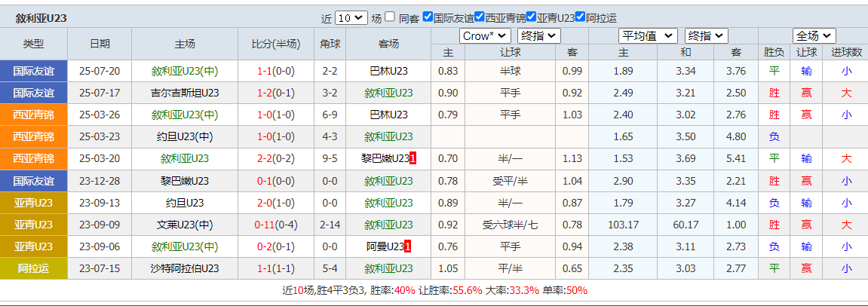The width and height of the screenshot is (868, 306).
Task: Click the red card badge beside 阿曼U23
Action: (408, 246)
